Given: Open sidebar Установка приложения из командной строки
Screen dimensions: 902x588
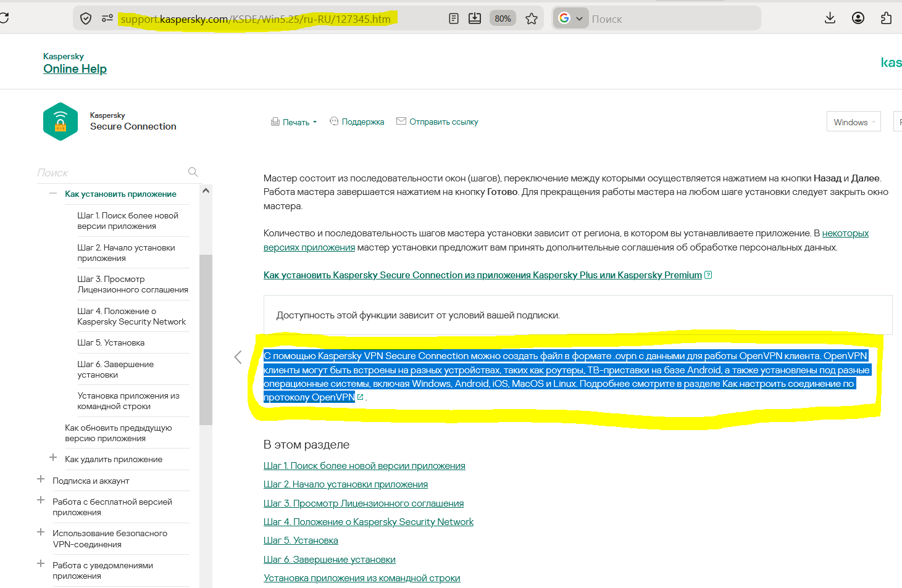Looking at the screenshot, I should [128, 401].
